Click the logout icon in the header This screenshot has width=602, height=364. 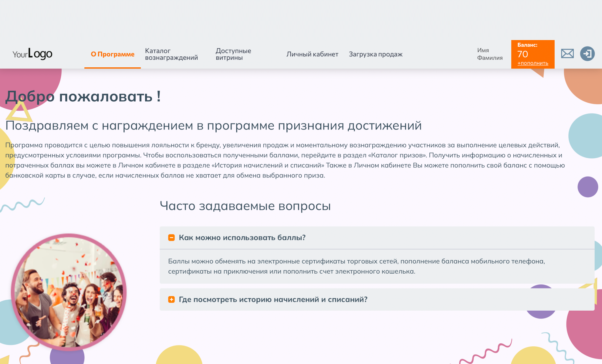(588, 53)
